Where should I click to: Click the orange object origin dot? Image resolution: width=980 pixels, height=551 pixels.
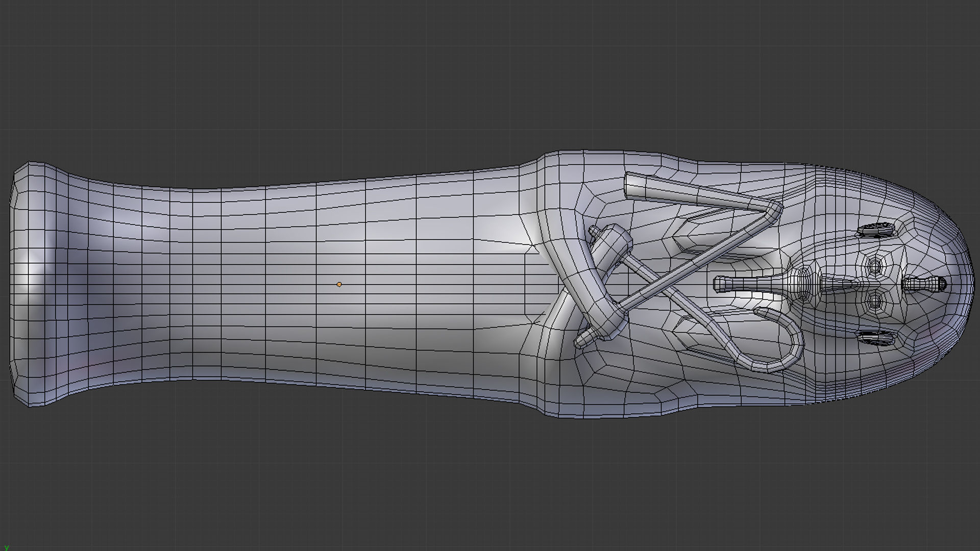339,284
